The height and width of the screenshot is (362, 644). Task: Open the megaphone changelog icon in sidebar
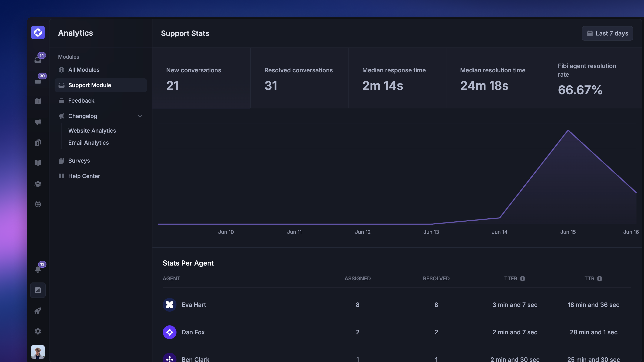(38, 122)
